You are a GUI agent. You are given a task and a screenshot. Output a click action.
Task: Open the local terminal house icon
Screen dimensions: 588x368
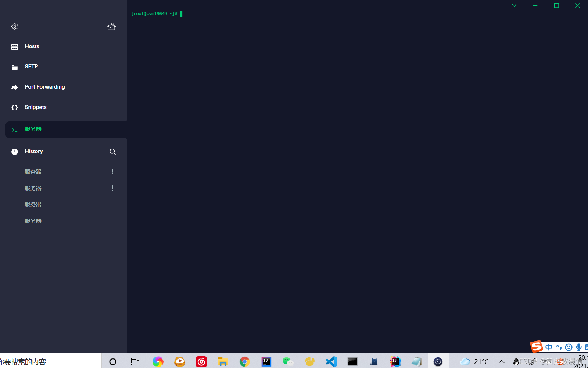tap(111, 26)
